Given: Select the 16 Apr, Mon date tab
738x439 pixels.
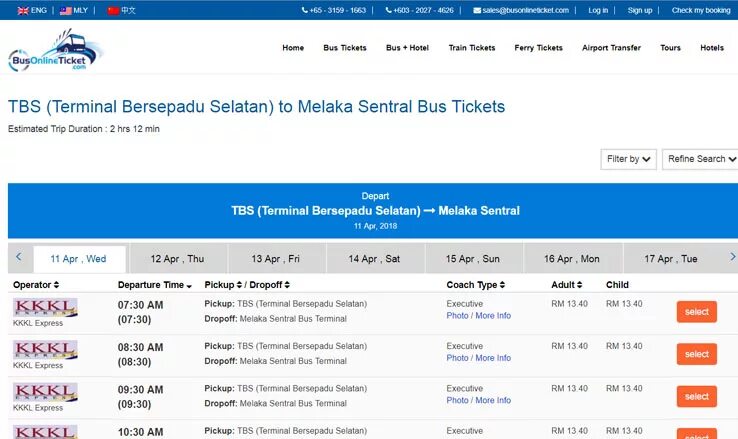Looking at the screenshot, I should (x=572, y=258).
